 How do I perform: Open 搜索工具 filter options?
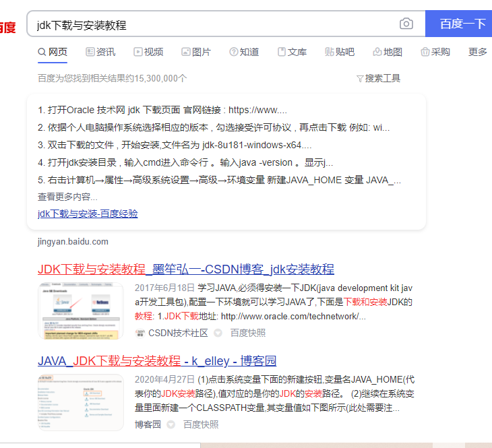click(379, 78)
